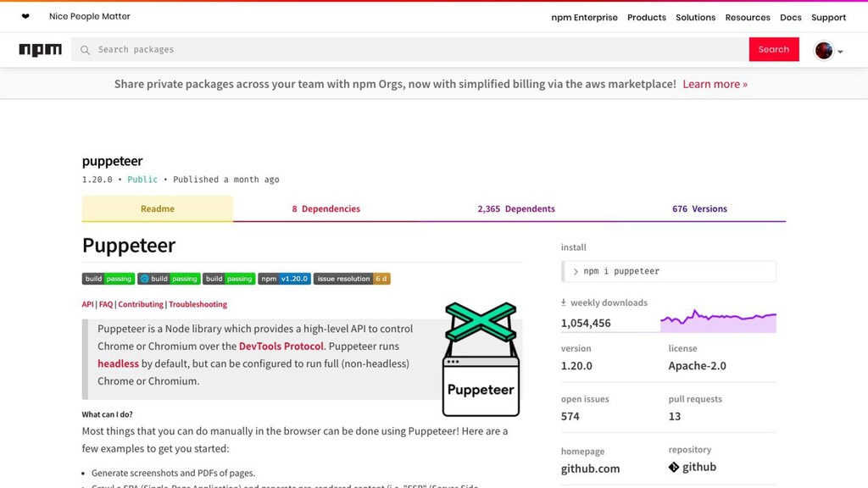868x488 pixels.
Task: Click the Public label under puppeteer
Action: 142,180
